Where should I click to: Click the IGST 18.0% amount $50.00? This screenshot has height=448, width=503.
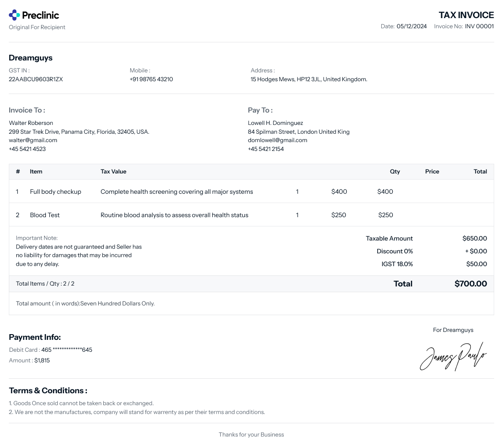[x=476, y=264]
